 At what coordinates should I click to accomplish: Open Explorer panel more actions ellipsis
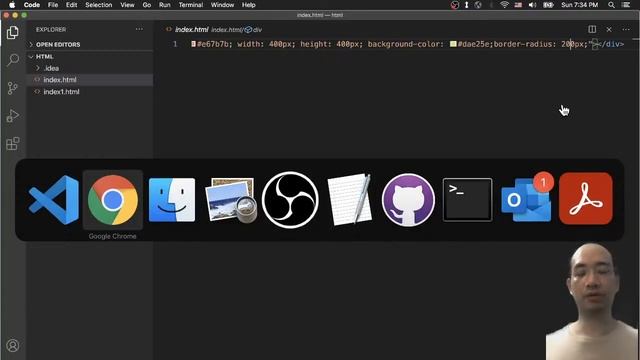[x=139, y=29]
